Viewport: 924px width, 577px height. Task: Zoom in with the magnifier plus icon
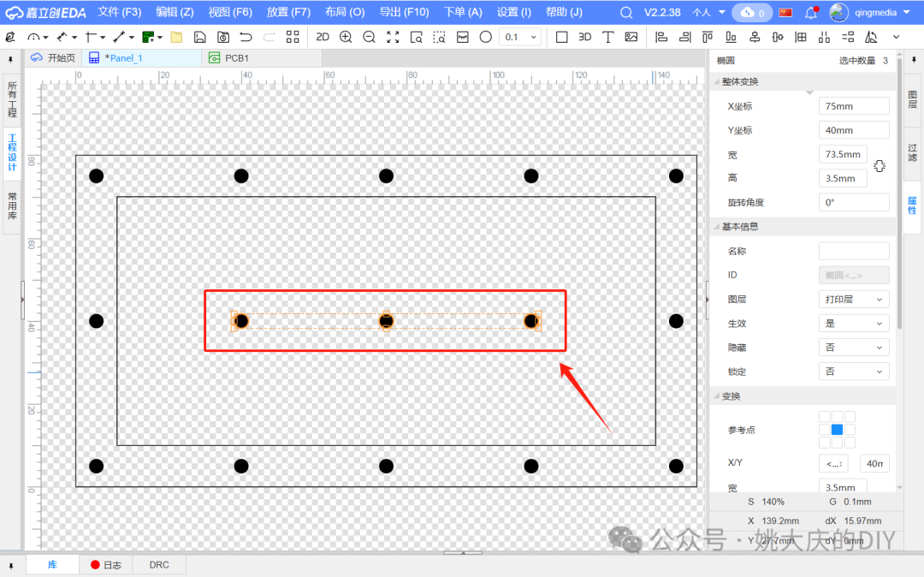(346, 37)
